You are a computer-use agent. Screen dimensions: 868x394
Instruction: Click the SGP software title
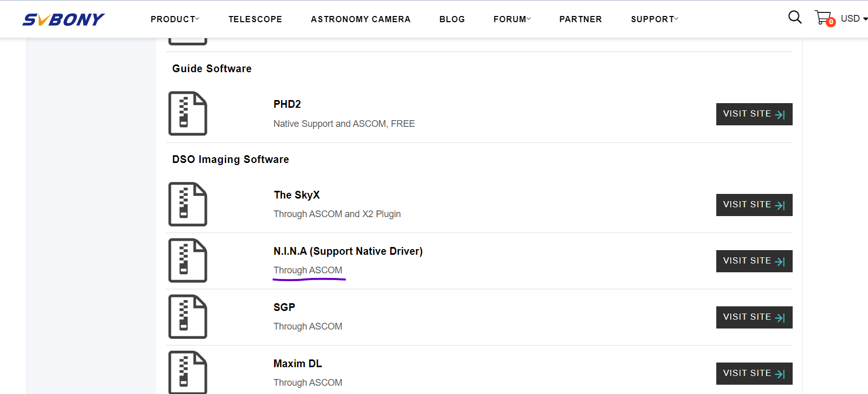coord(284,307)
